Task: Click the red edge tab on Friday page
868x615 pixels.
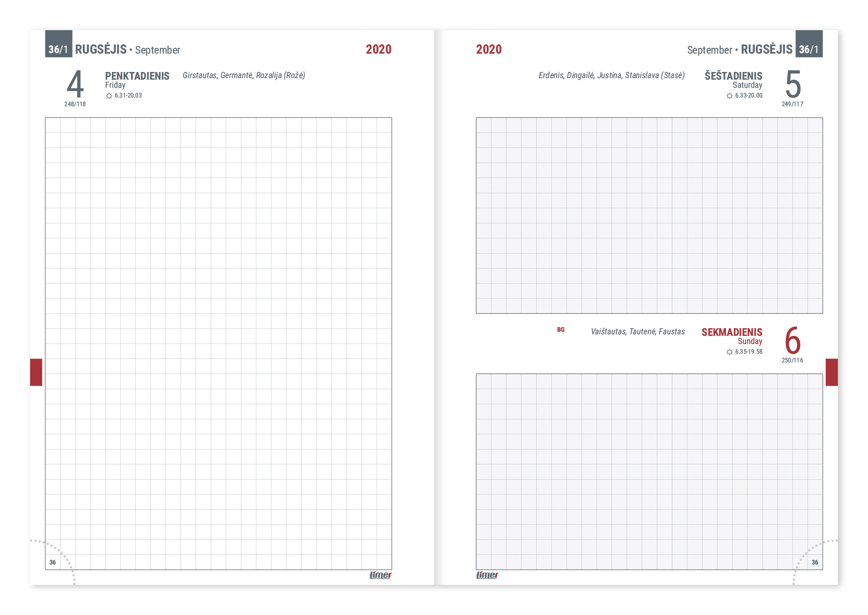Action: [36, 372]
